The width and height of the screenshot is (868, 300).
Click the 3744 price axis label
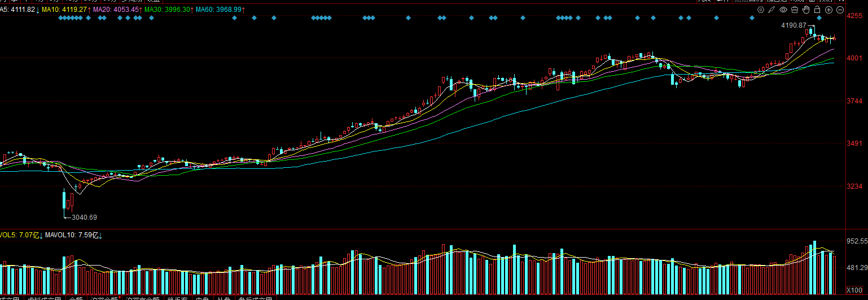(x=855, y=101)
